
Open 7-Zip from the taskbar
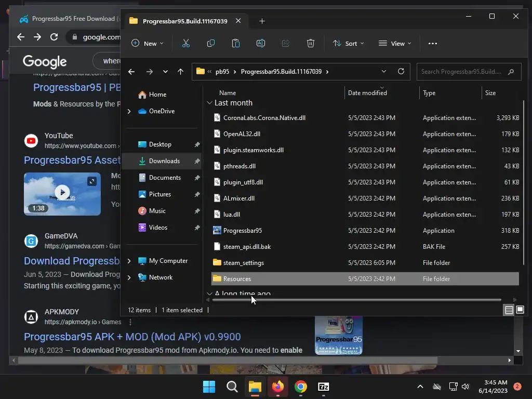click(323, 387)
